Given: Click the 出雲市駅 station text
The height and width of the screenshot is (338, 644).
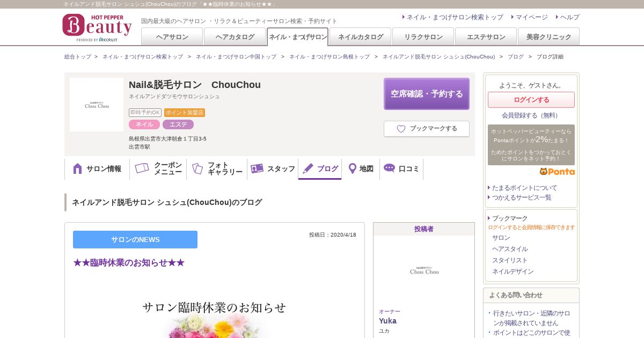Looking at the screenshot, I should [140, 146].
